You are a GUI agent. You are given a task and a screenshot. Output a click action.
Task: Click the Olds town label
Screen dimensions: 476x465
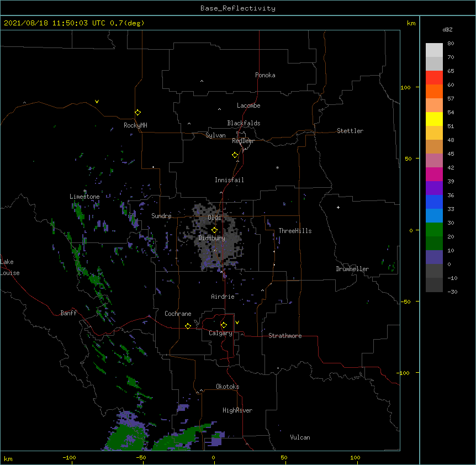click(x=214, y=218)
